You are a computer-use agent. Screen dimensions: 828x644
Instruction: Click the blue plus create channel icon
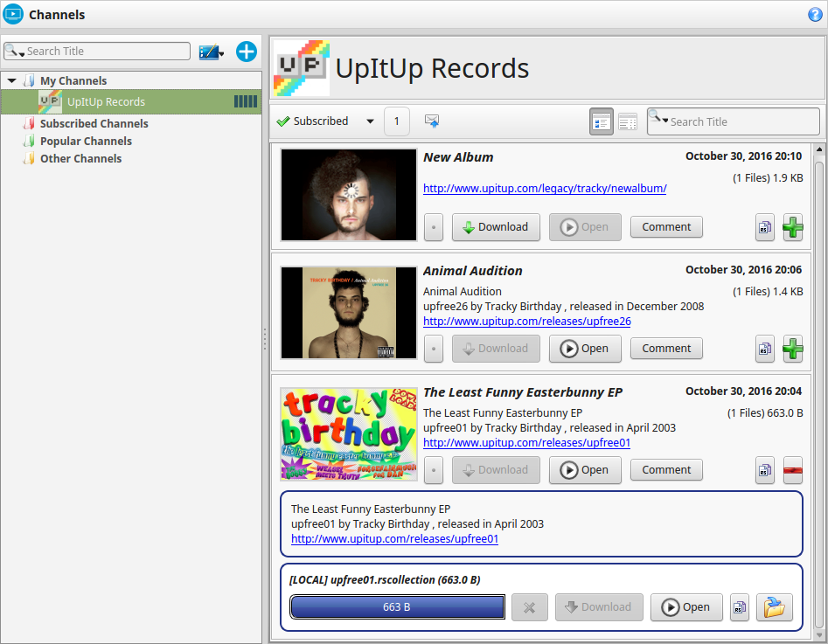pyautogui.click(x=246, y=52)
